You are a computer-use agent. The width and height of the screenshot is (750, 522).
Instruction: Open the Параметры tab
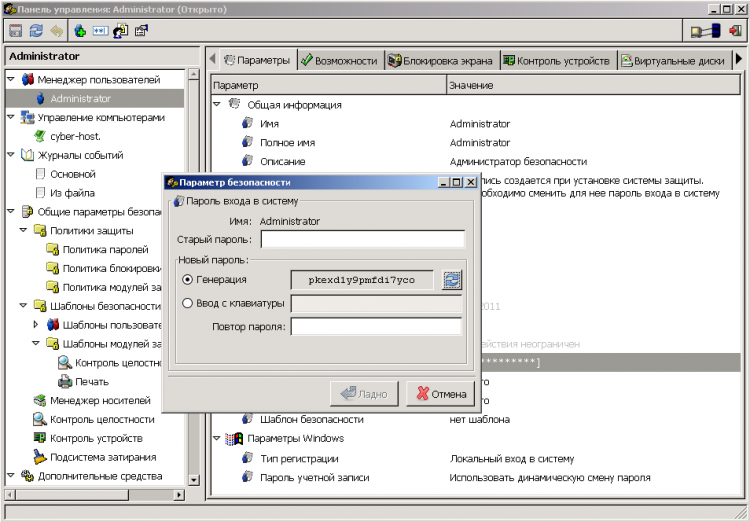pos(258,60)
